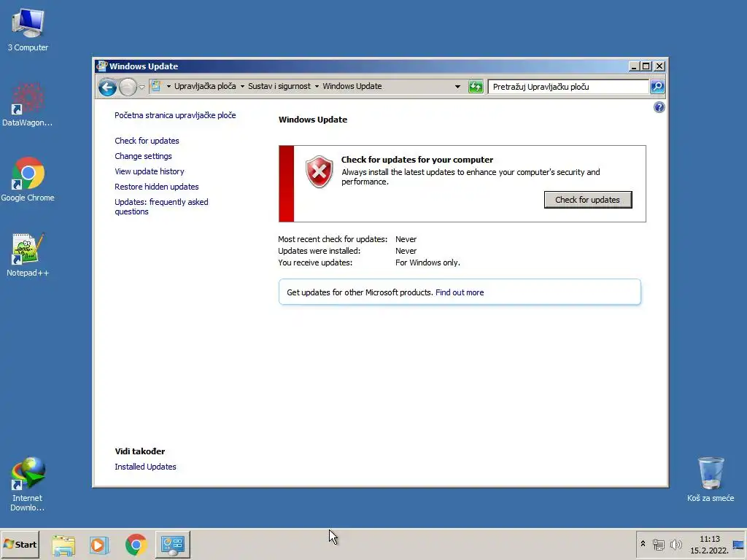Open the Google Chrome desktop shortcut
This screenshot has height=560, width=747.
pos(28,179)
